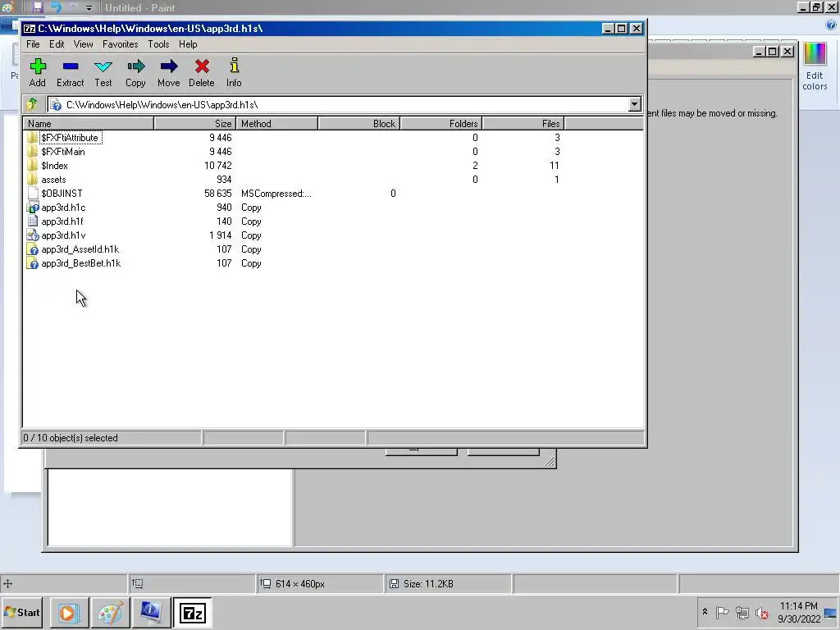Click the 58 635 size value

pos(218,194)
